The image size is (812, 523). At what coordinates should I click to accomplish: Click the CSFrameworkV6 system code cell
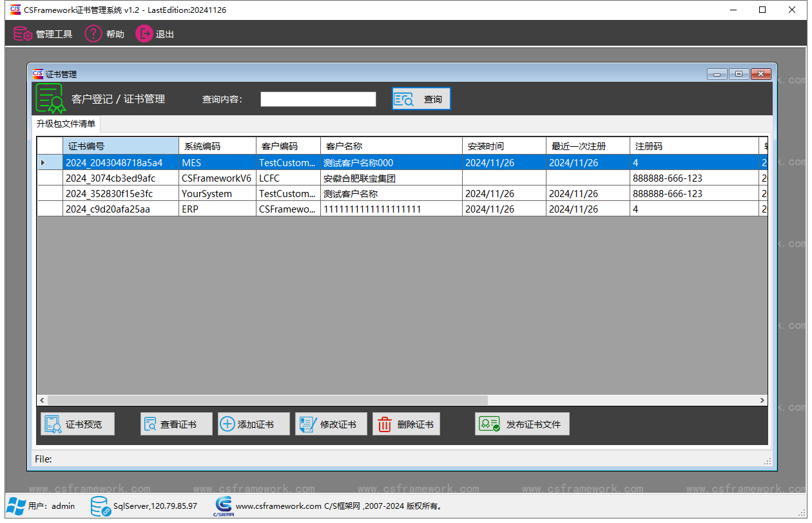[217, 178]
